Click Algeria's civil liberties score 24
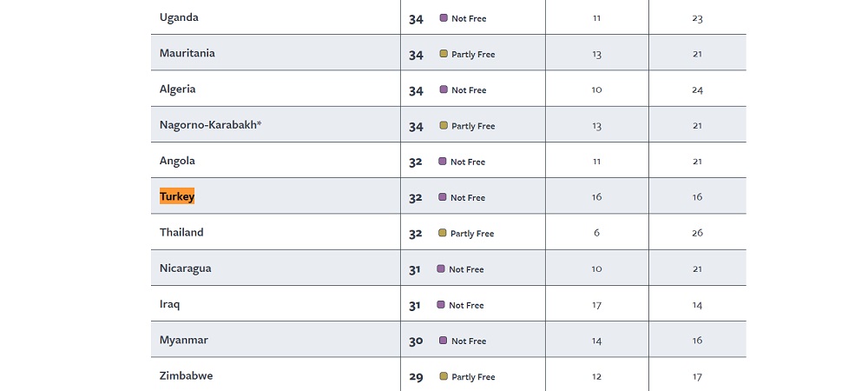The height and width of the screenshot is (391, 868). pos(697,89)
